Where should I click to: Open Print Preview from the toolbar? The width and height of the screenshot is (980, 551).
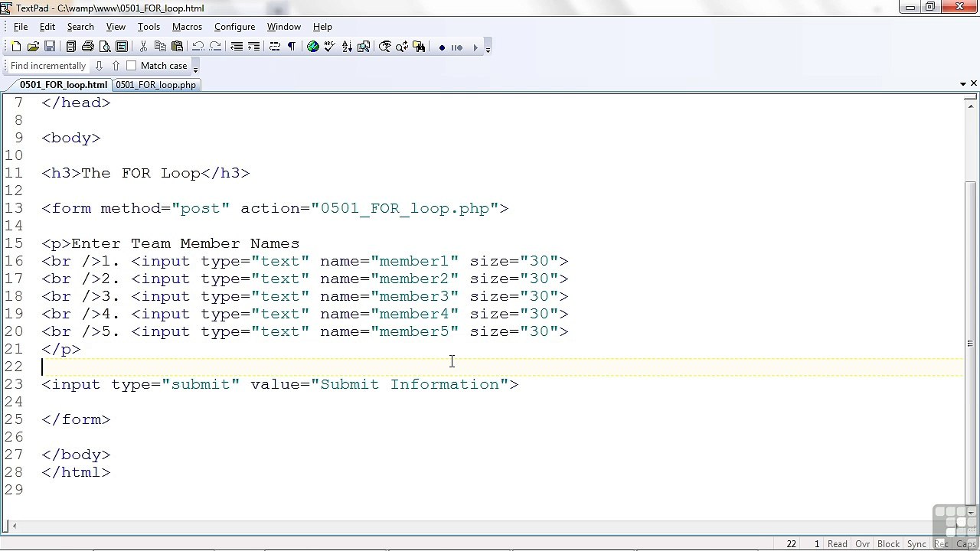105,47
